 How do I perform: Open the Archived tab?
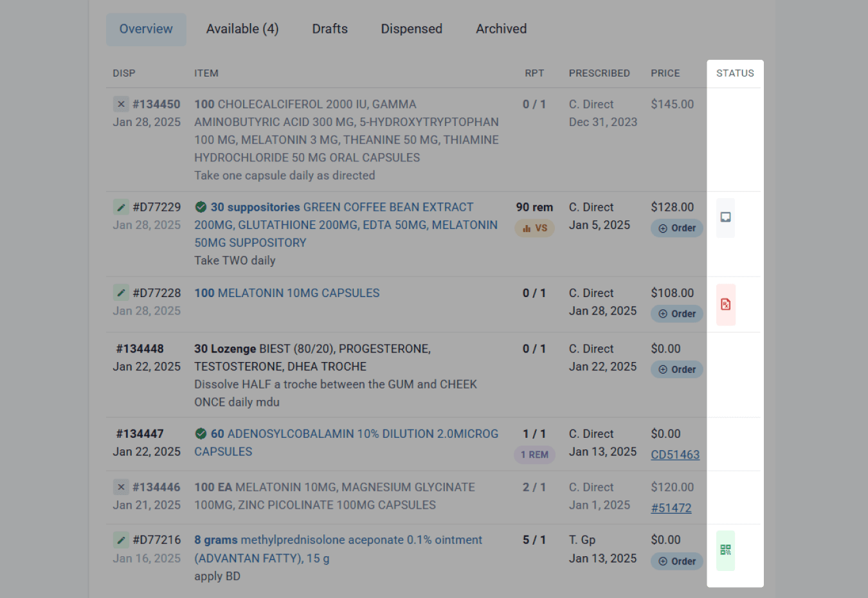[501, 29]
